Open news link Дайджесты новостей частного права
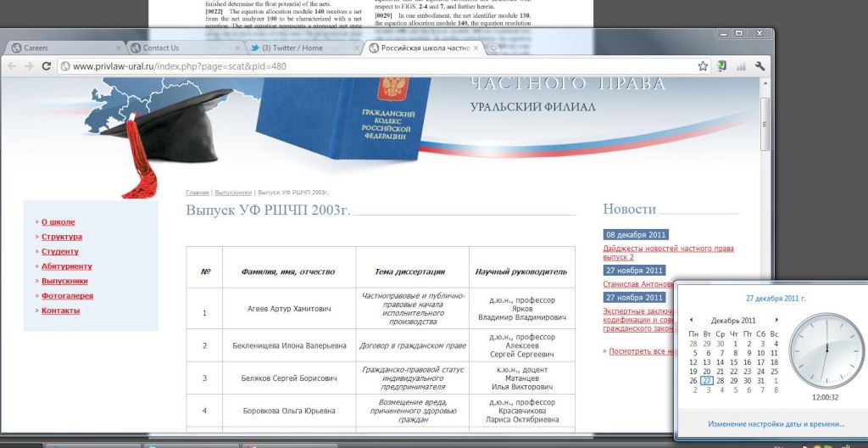Image resolution: width=868 pixels, height=448 pixels. [x=668, y=253]
